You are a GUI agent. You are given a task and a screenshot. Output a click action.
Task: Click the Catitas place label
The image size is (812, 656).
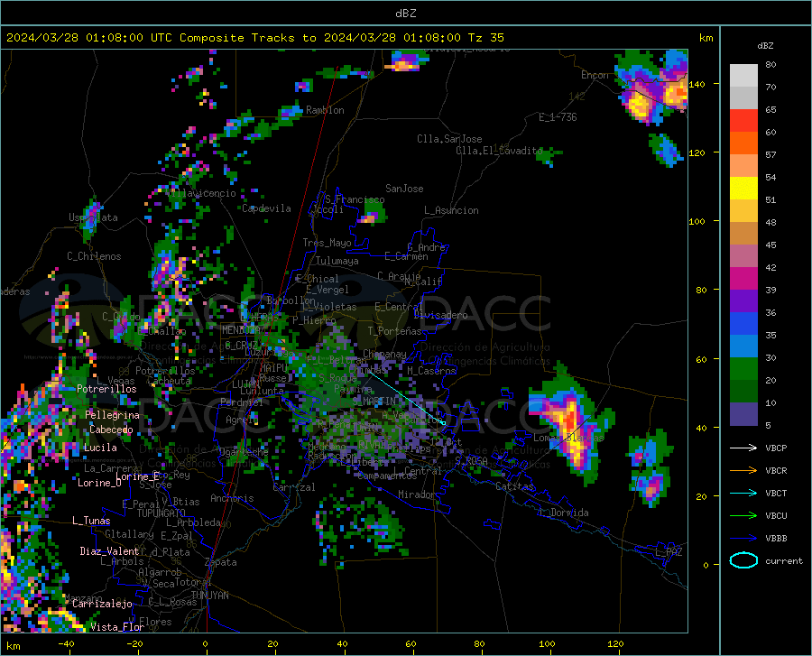(515, 486)
